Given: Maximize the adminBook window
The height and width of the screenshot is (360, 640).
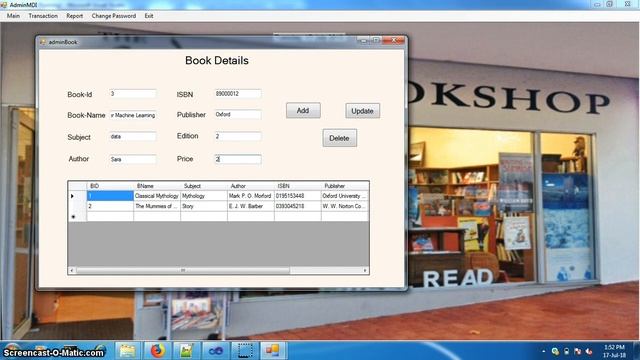Looking at the screenshot, I should [376, 40].
